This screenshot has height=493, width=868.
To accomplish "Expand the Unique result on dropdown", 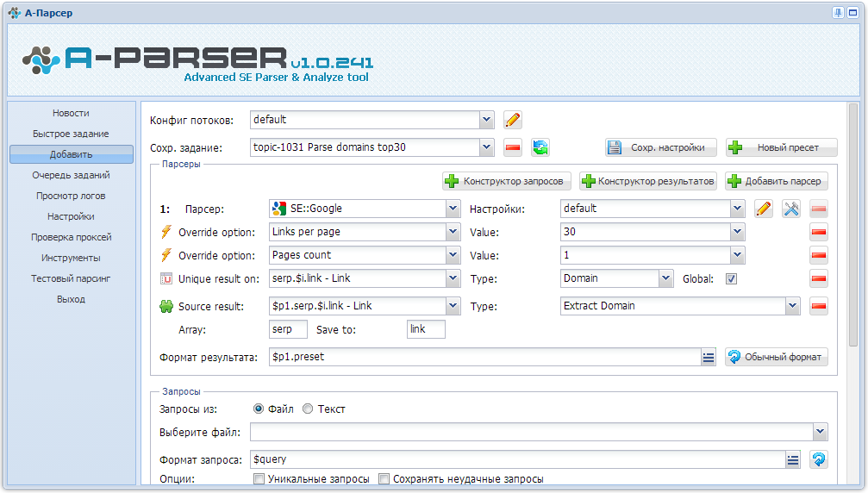I will coord(453,278).
